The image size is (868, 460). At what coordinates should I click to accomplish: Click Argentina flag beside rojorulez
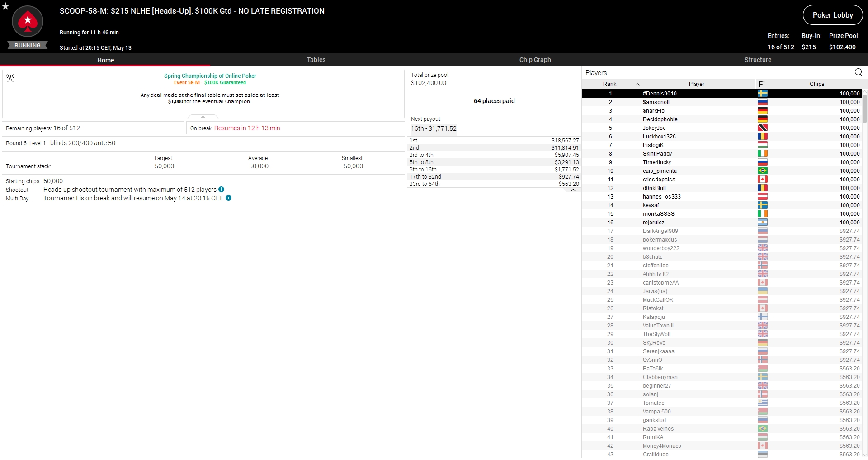click(763, 223)
